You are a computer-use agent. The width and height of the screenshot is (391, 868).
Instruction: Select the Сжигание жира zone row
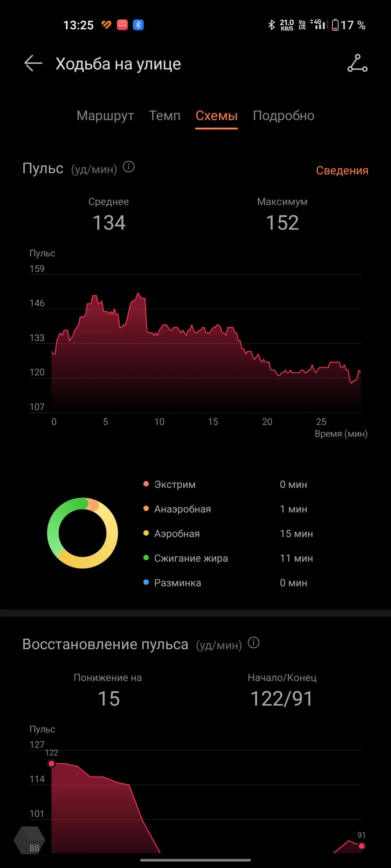(x=228, y=558)
